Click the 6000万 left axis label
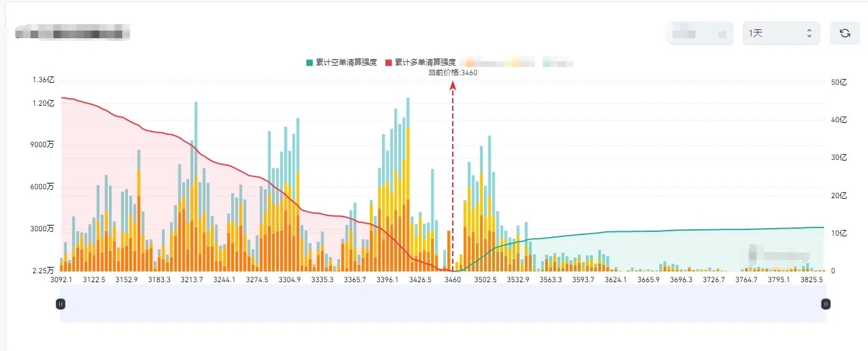This screenshot has width=868, height=351. tap(43, 187)
